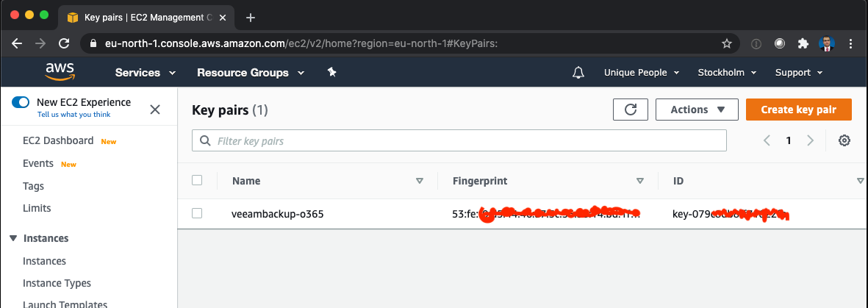The width and height of the screenshot is (868, 308).
Task: Click the Filter key pairs field
Action: point(459,140)
